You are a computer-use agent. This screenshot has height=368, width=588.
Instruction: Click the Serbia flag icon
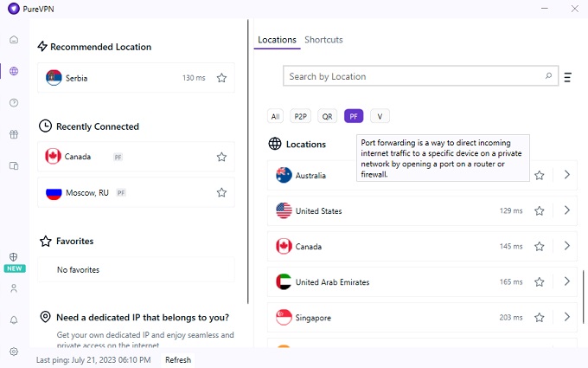[x=54, y=78]
